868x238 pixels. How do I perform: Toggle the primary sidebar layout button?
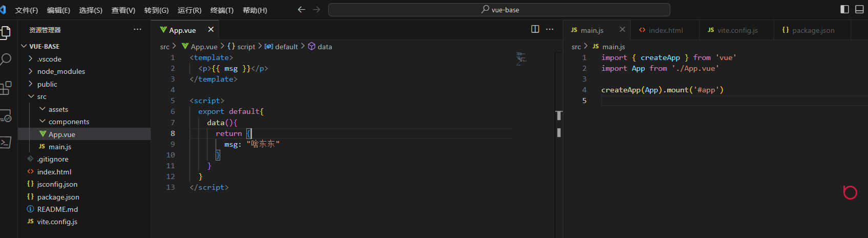845,9
